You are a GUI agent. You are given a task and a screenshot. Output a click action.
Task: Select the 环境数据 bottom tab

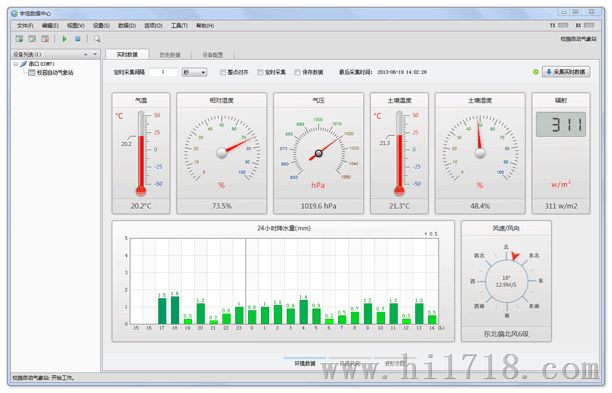[305, 363]
